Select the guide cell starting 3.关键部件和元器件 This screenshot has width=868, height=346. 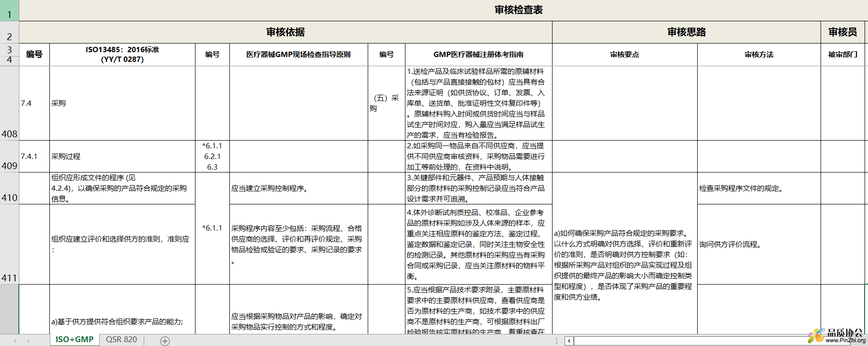click(x=479, y=188)
